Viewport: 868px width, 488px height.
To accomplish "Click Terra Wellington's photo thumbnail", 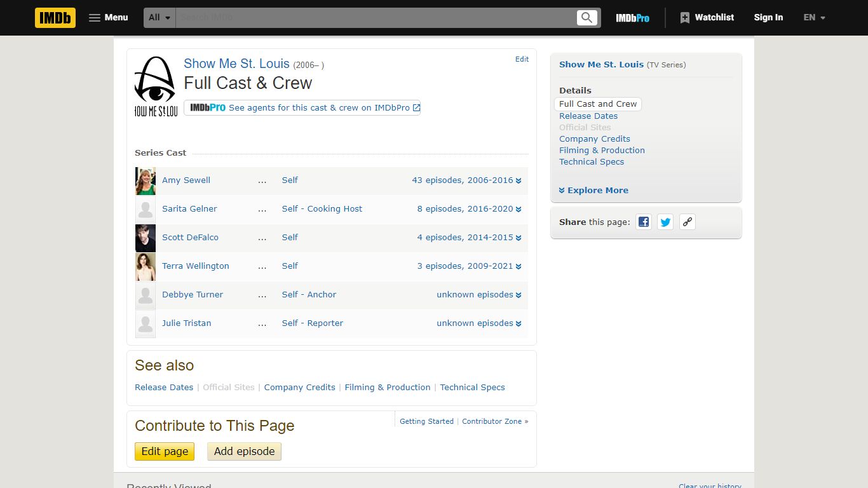I will 146,266.
